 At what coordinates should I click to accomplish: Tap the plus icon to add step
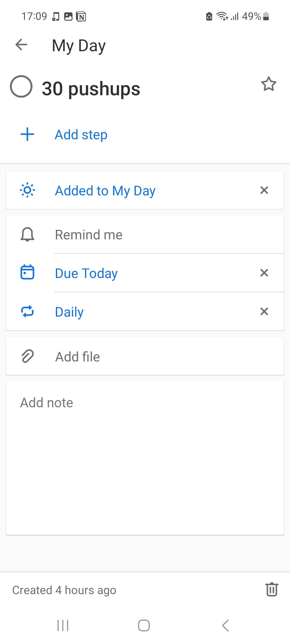pos(27,134)
